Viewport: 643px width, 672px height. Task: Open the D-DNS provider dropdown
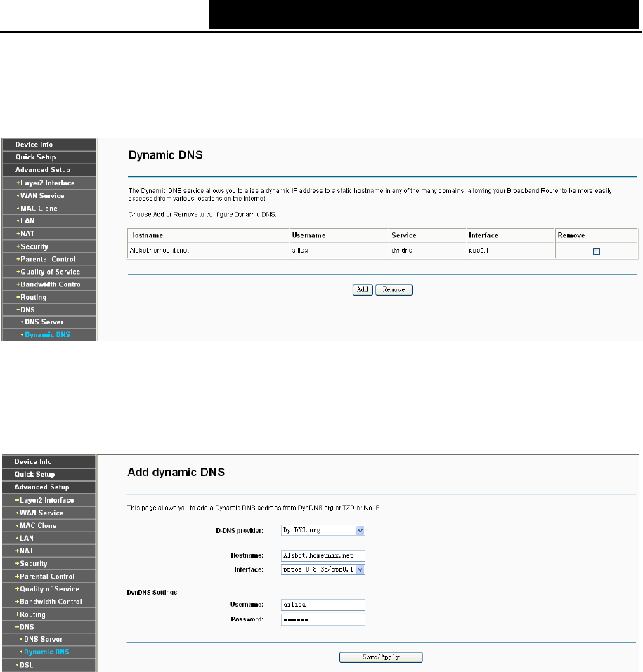(323, 531)
